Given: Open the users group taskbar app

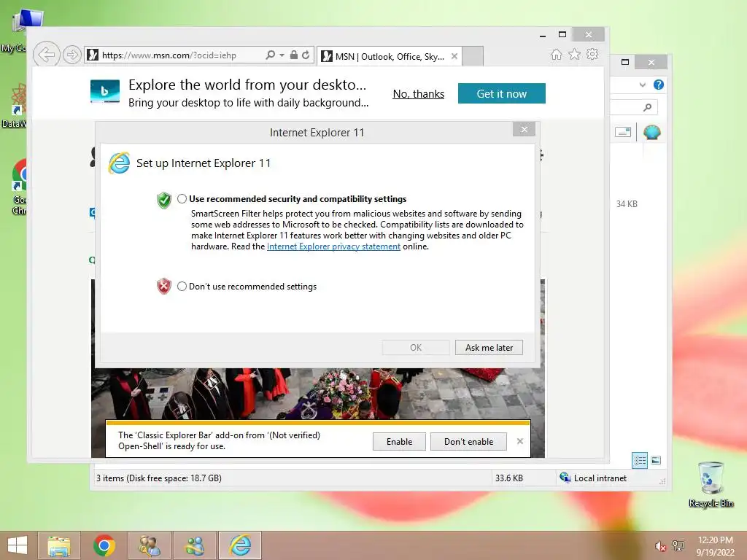Looking at the screenshot, I should pyautogui.click(x=194, y=545).
